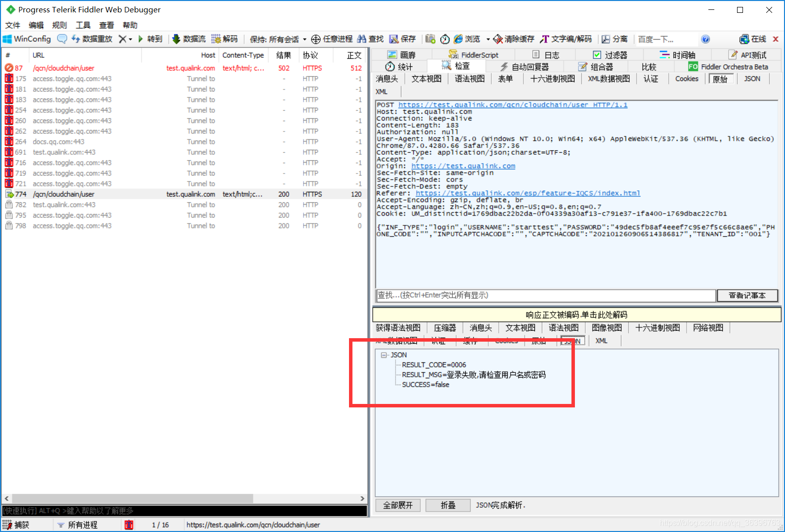Switch to the 自动回复器 tab

(524, 67)
